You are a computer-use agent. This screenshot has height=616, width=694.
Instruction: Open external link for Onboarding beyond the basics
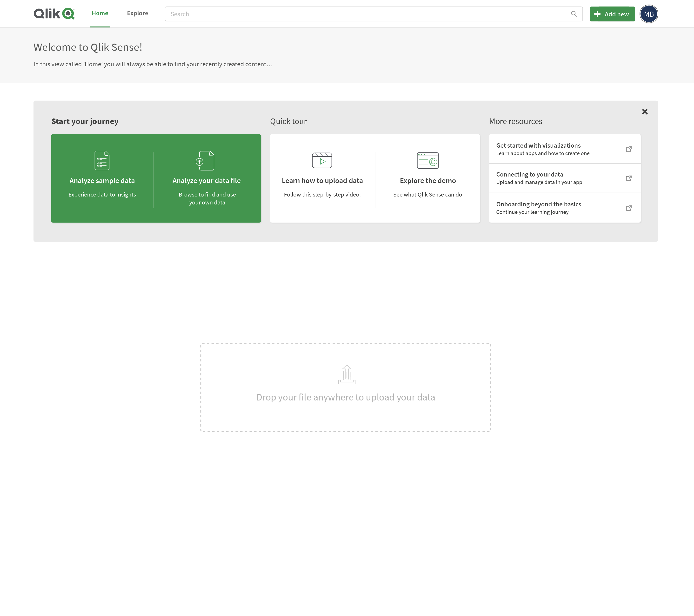[629, 208]
